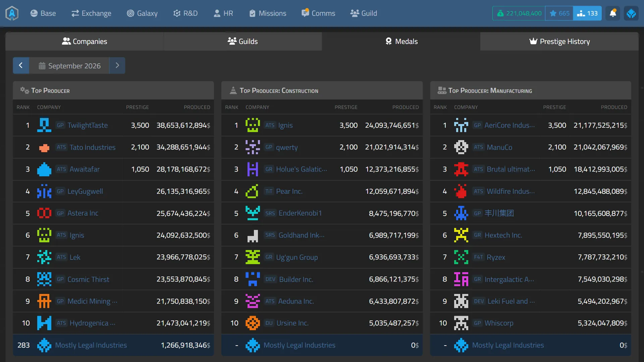
Task: Click the ManuCo white logo
Action: coord(461,147)
